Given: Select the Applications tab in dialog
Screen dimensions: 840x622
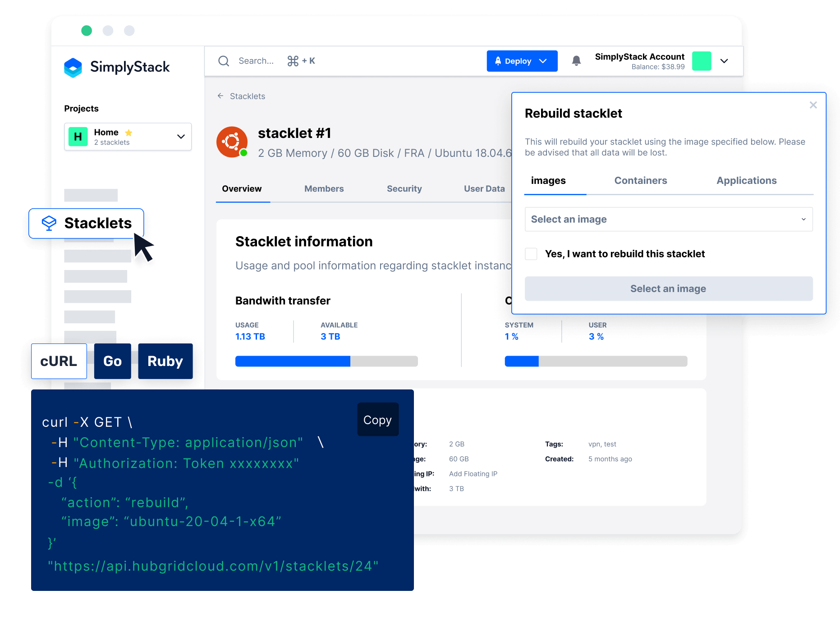Looking at the screenshot, I should [x=747, y=181].
